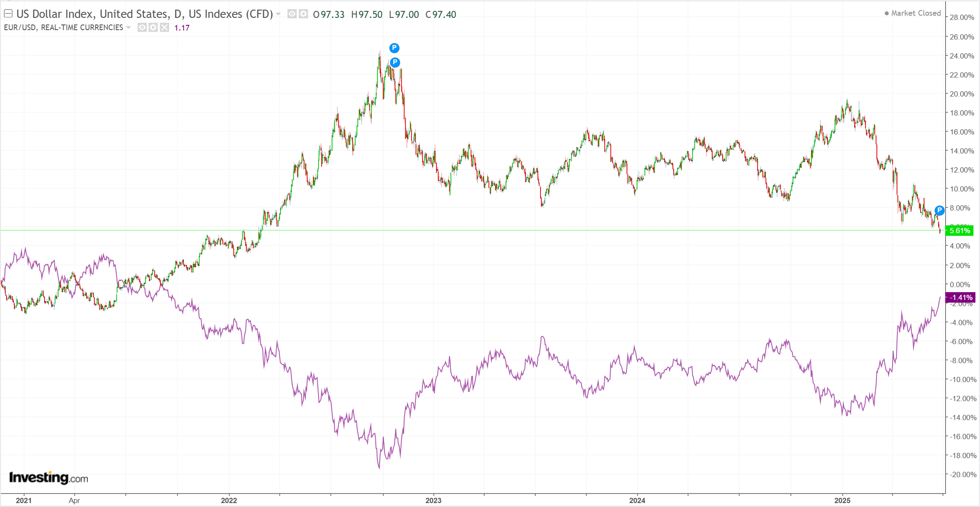The image size is (980, 507).
Task: Click the Market Closed status indicator
Action: click(x=912, y=13)
